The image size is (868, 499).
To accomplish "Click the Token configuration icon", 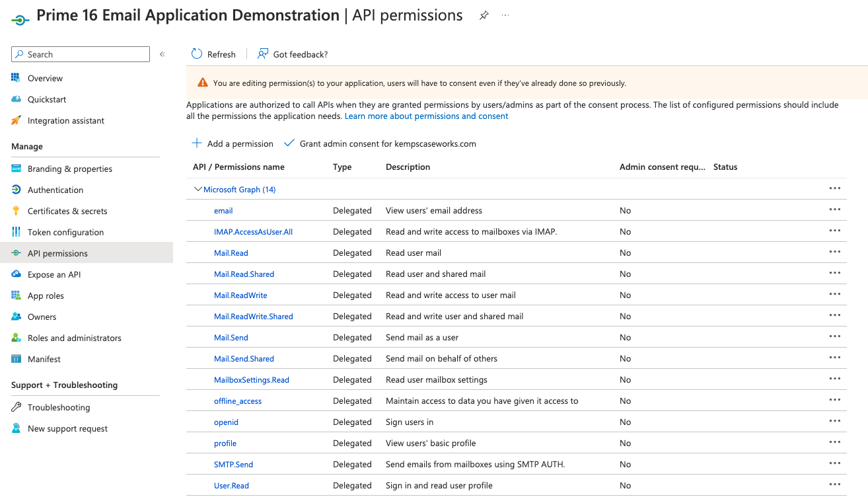I will coord(16,232).
